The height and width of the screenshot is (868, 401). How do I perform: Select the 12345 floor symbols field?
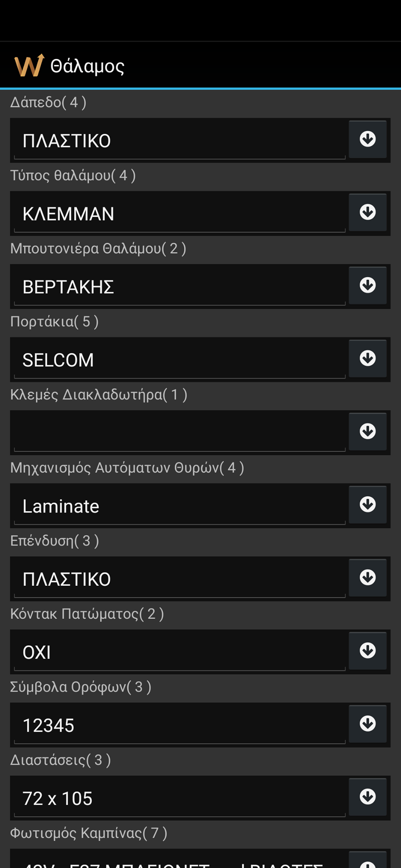179,725
